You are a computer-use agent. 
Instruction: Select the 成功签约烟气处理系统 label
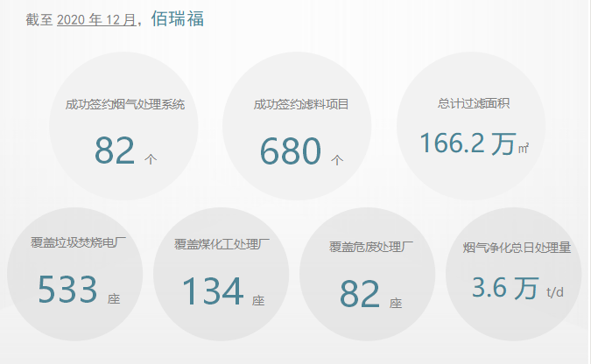point(125,104)
